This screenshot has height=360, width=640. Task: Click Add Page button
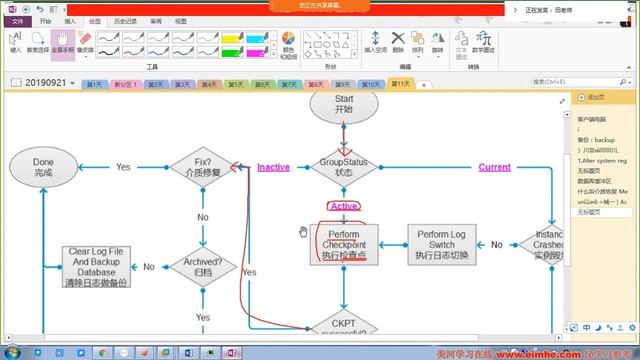click(x=591, y=98)
